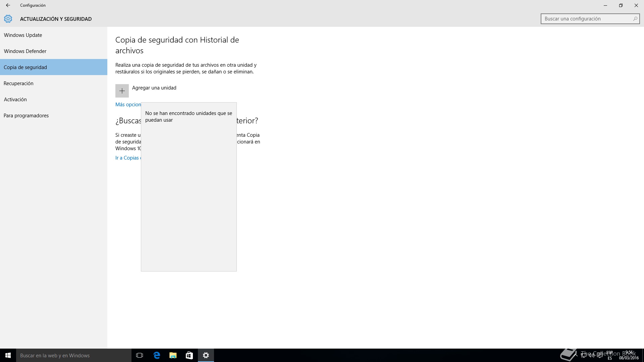
Task: Open the network status tray icon
Action: tap(584, 355)
